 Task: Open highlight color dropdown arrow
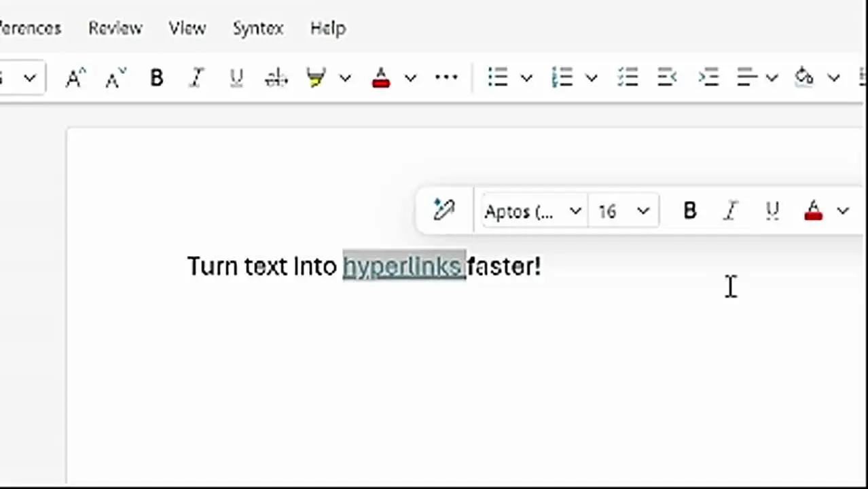[345, 78]
